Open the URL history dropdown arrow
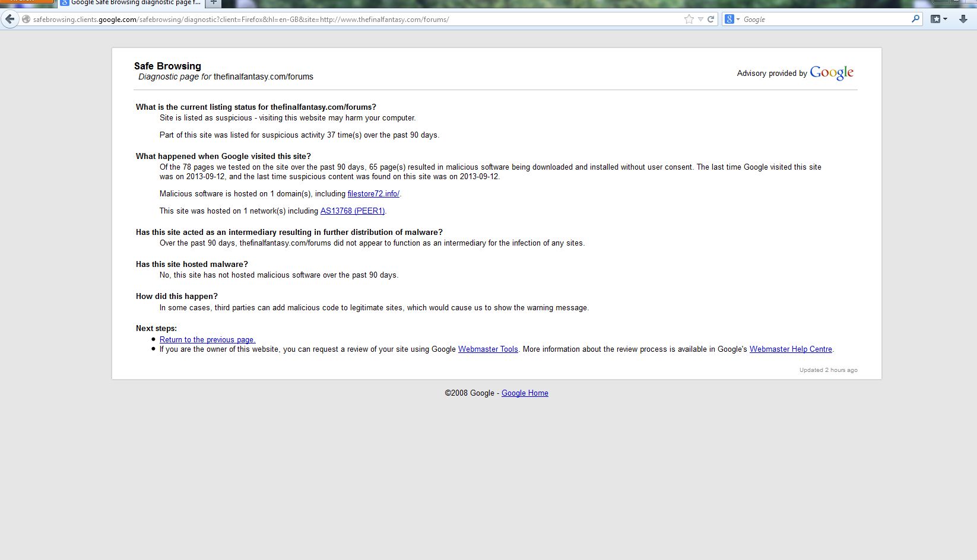 700,20
